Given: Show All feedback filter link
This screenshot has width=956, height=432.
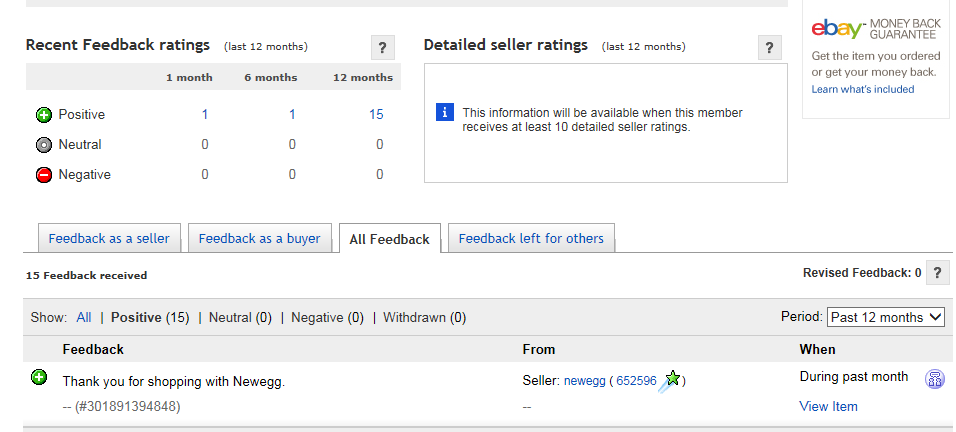Looking at the screenshot, I should [x=83, y=317].
